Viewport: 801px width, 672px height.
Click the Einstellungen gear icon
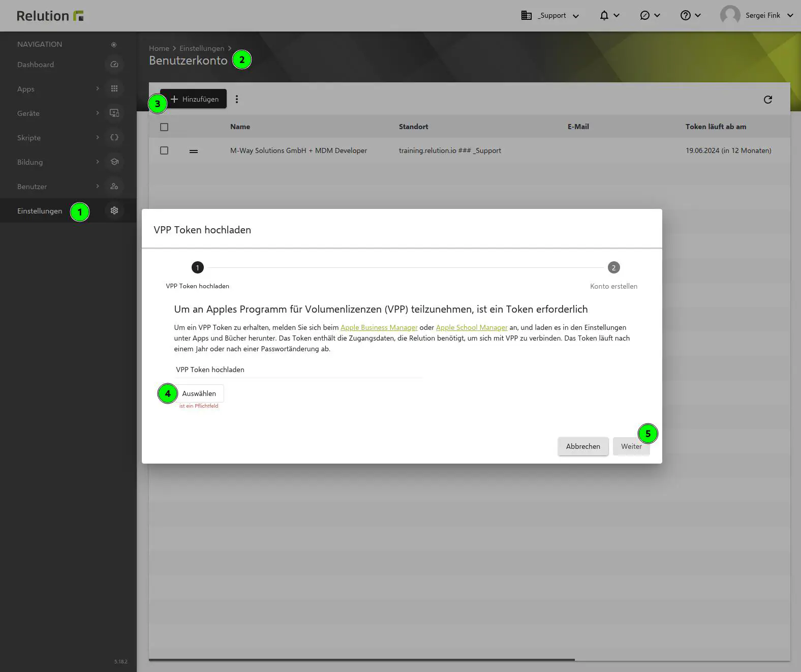click(x=114, y=211)
